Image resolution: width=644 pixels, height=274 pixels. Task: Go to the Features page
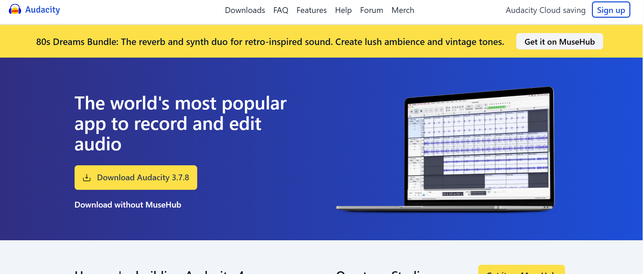[311, 10]
